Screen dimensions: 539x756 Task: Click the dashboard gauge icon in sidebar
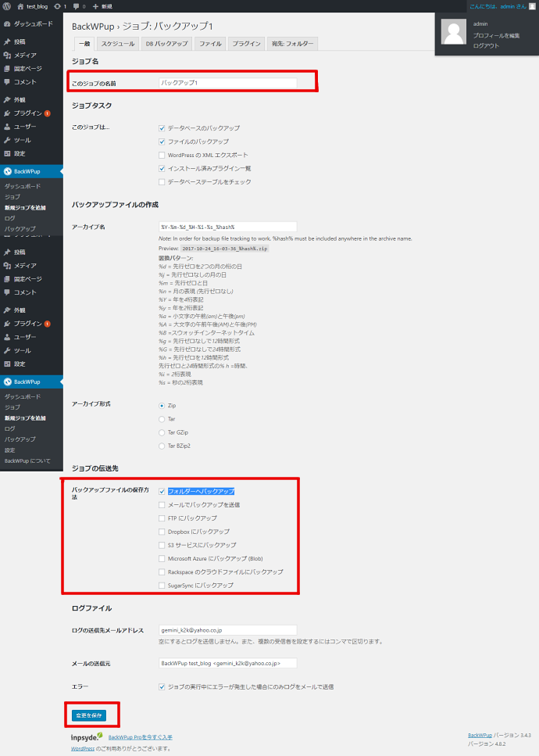tap(7, 24)
